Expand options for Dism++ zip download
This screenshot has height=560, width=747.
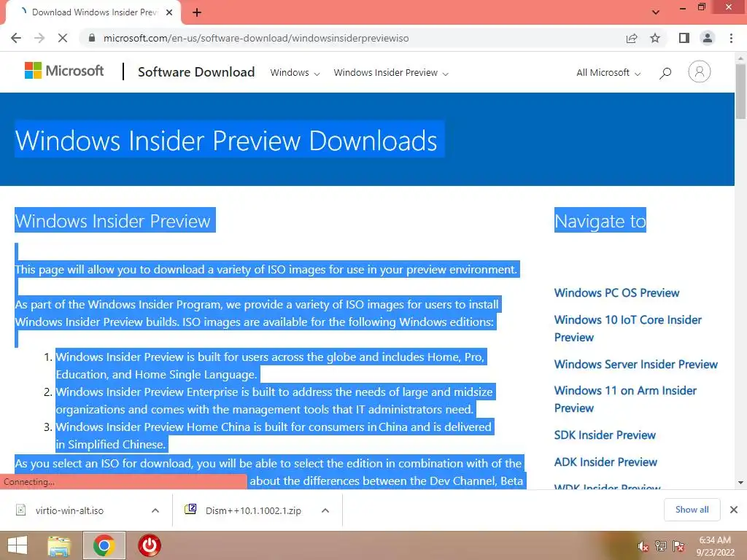pos(325,510)
